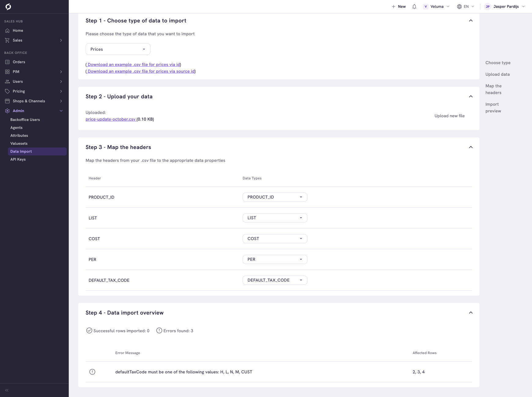Click the error icon in defaultTaxCode row
This screenshot has width=532, height=397.
pos(92,372)
